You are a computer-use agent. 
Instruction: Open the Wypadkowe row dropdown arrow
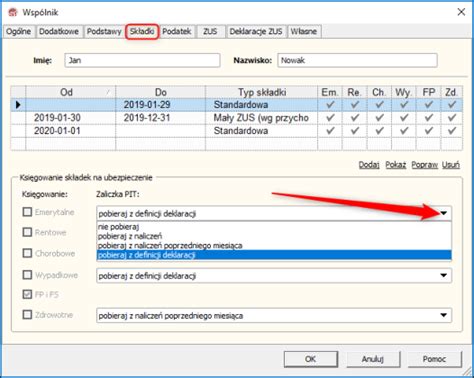[444, 275]
